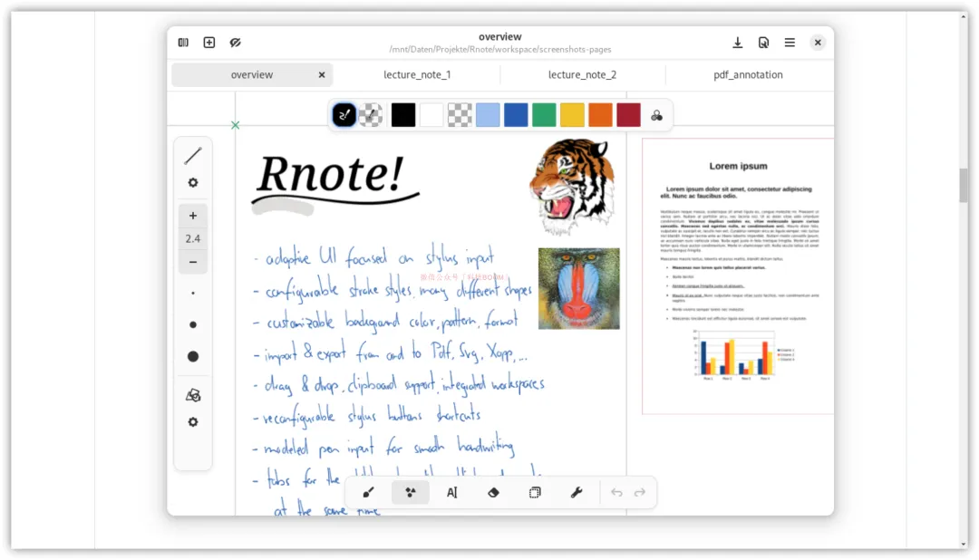Pick the yellow color swatch
The height and width of the screenshot is (560, 979).
point(572,115)
